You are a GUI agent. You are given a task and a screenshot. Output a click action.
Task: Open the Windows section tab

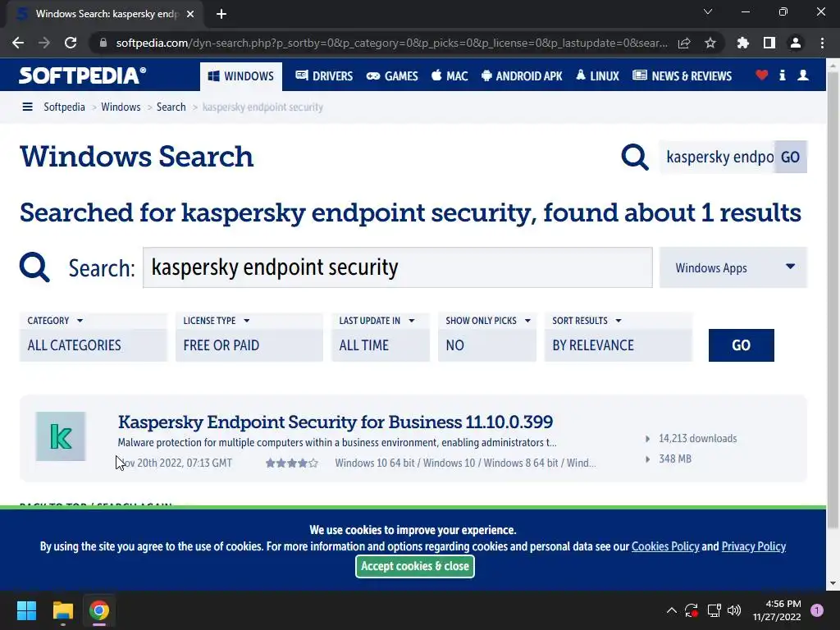[x=241, y=76]
